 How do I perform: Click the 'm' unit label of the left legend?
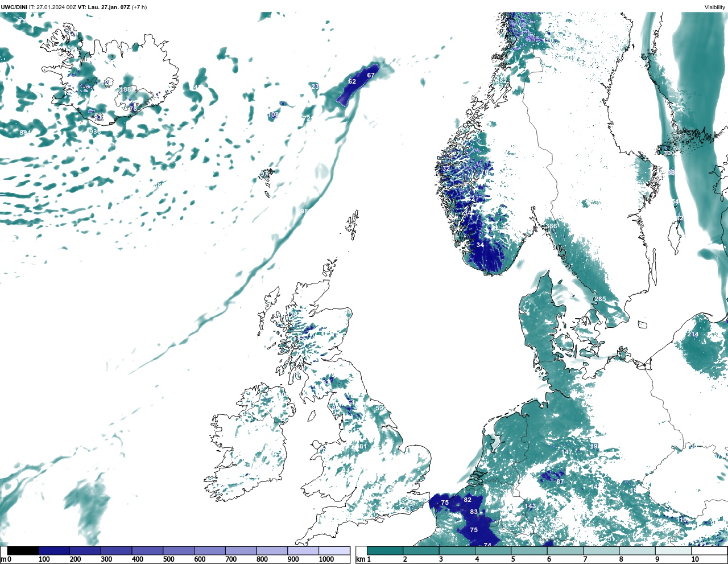click(x=3, y=560)
